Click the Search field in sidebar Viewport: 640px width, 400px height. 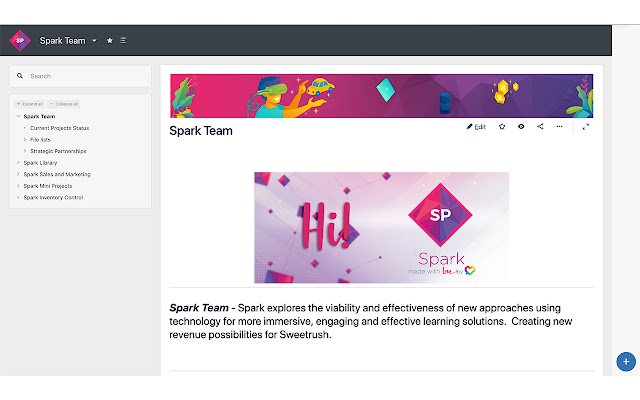point(80,76)
